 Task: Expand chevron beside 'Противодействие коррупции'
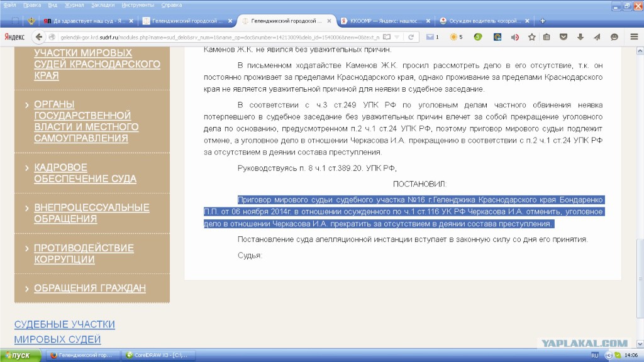point(26,249)
